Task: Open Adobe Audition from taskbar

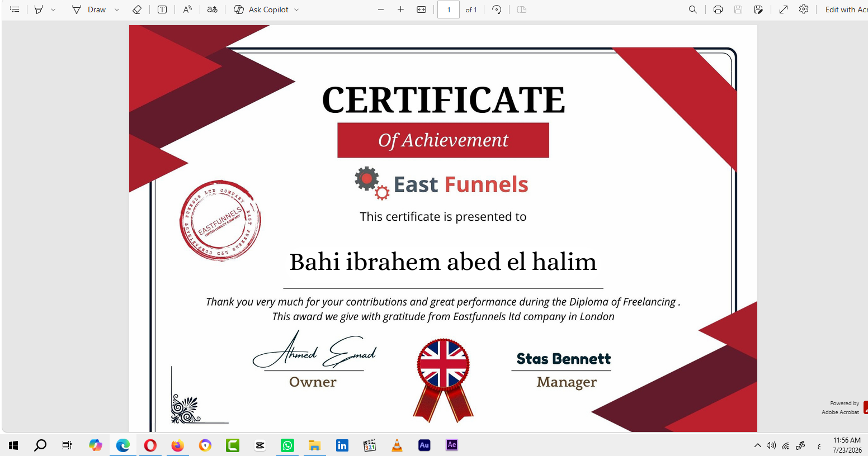Action: (x=424, y=445)
